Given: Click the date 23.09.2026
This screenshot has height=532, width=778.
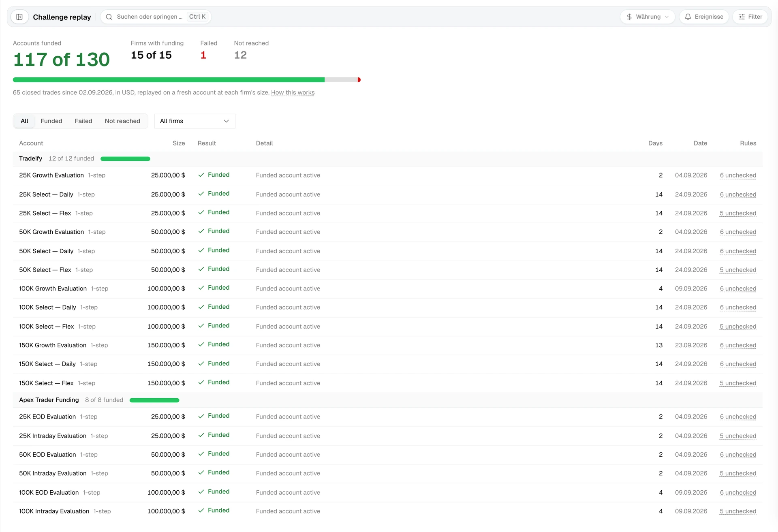Looking at the screenshot, I should [691, 345].
